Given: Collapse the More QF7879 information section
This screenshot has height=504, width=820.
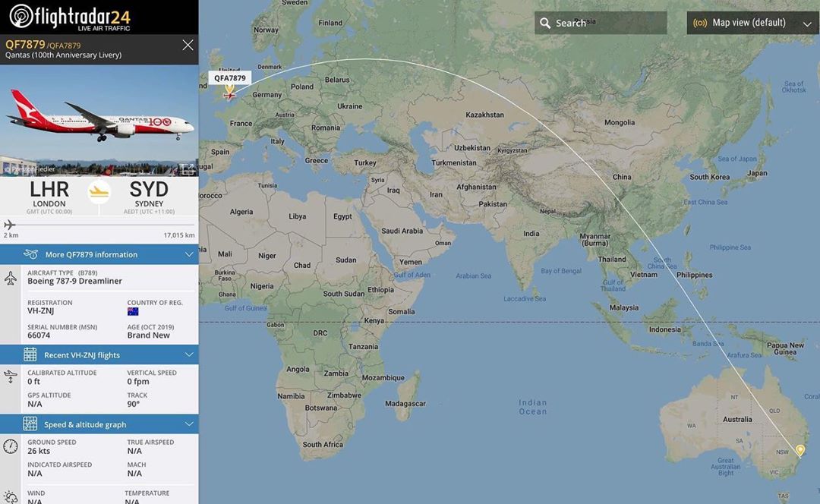Looking at the screenshot, I should coord(189,254).
